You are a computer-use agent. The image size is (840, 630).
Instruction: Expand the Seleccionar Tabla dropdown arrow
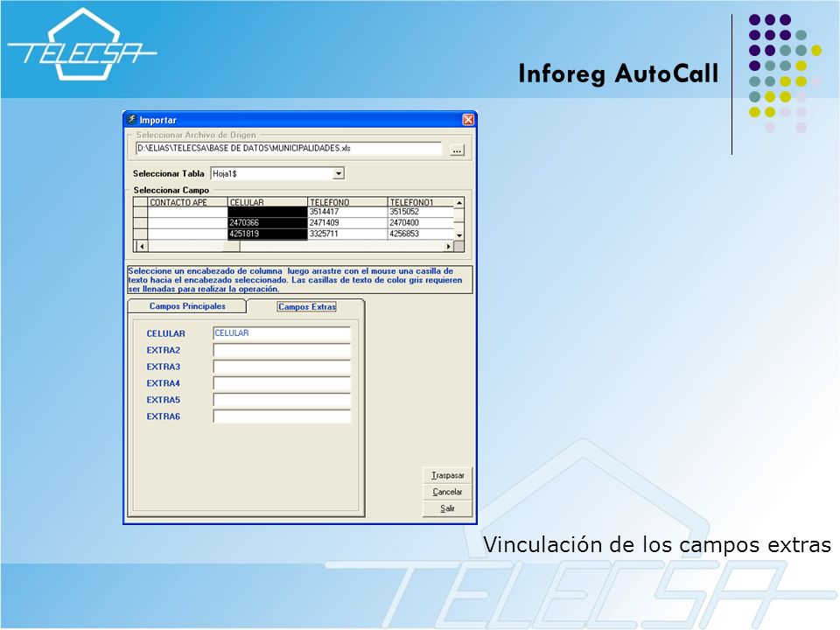(x=338, y=173)
